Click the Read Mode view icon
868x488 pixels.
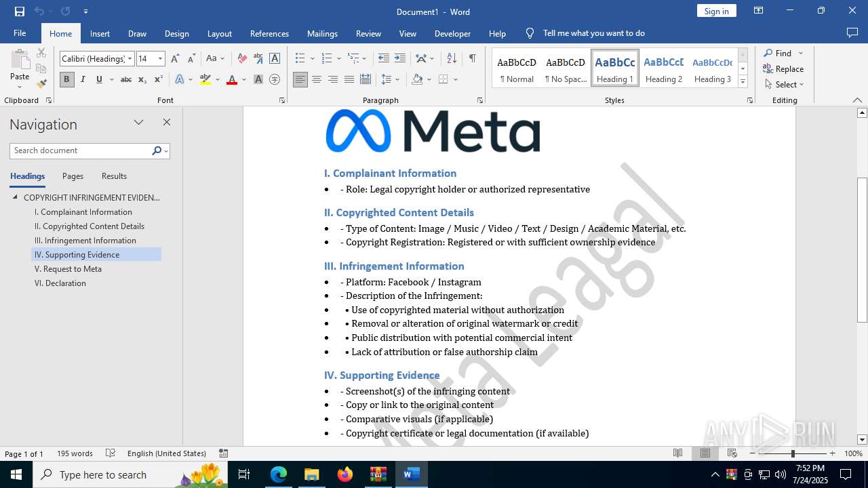(x=678, y=453)
